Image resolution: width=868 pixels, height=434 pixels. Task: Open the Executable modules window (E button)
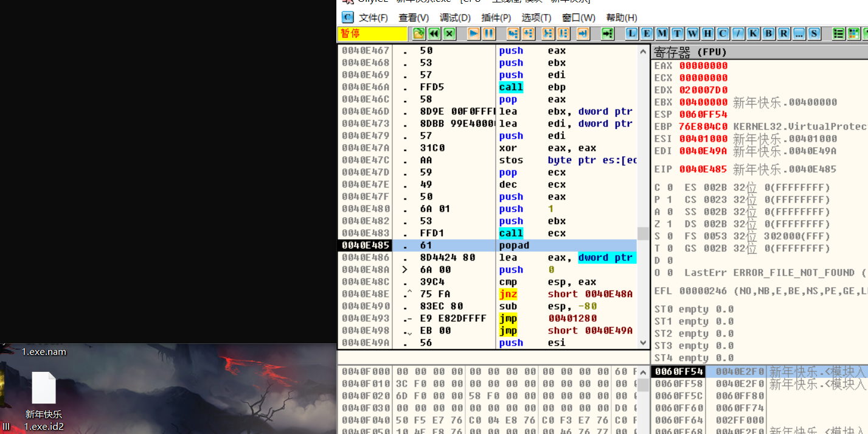pyautogui.click(x=647, y=33)
